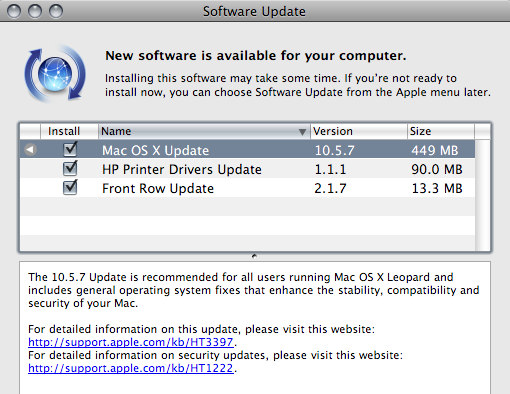Minimize the Software Update window
The image size is (510, 394).
tap(35, 11)
